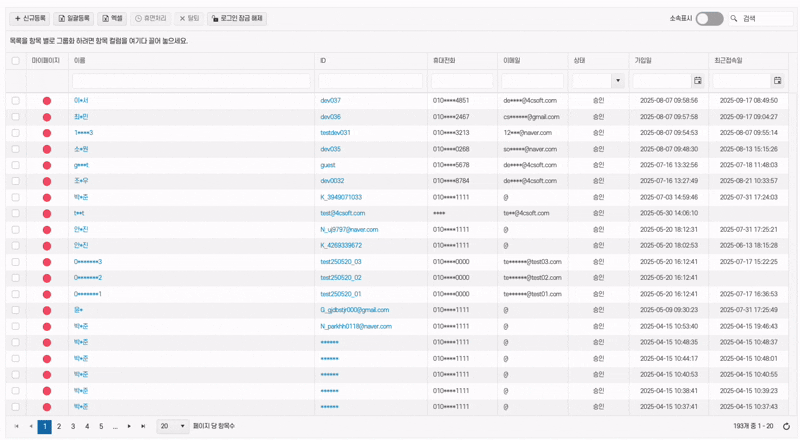Go to the last page arrow
The image size is (800, 440).
[143, 426]
